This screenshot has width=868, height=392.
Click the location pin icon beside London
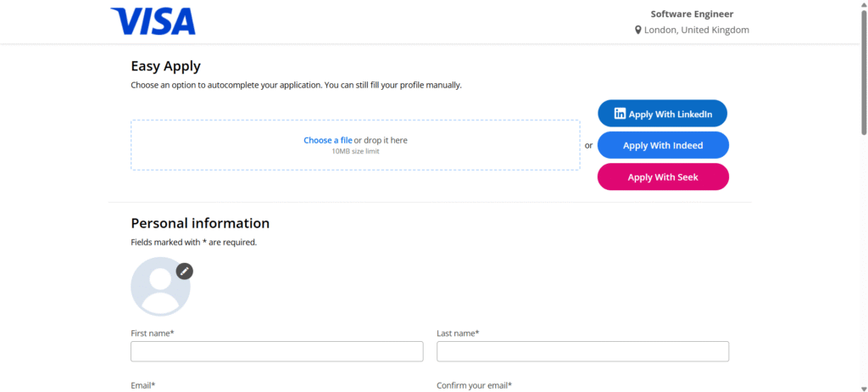click(x=637, y=30)
